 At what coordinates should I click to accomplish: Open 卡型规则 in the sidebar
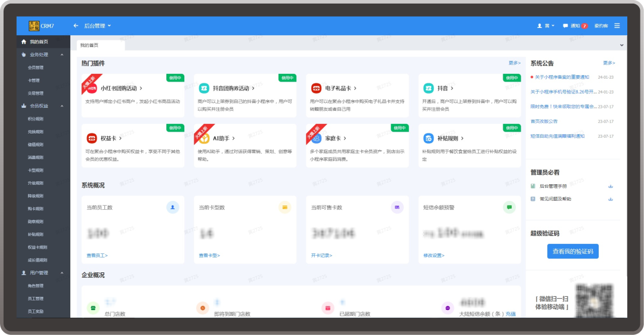tap(35, 170)
